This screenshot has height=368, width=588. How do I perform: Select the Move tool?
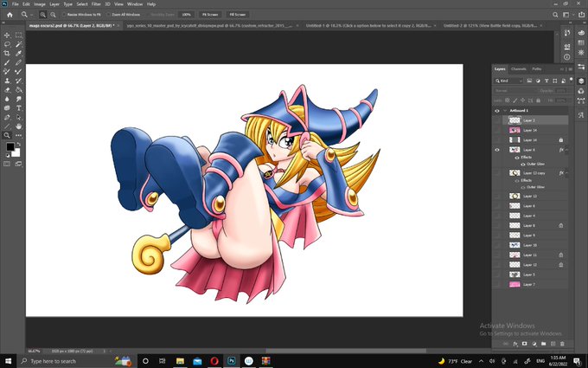[7, 35]
